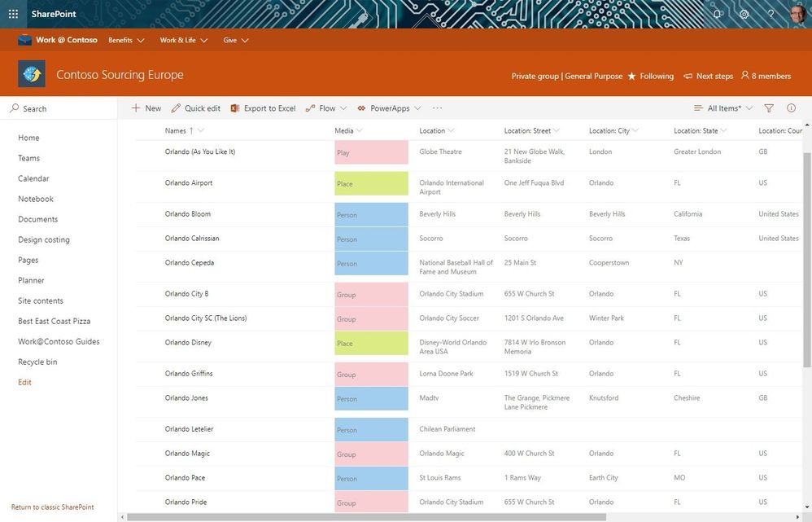Screen dimensions: 812x522
Task: Open Best East Coast Pizza link
Action: click(x=55, y=322)
